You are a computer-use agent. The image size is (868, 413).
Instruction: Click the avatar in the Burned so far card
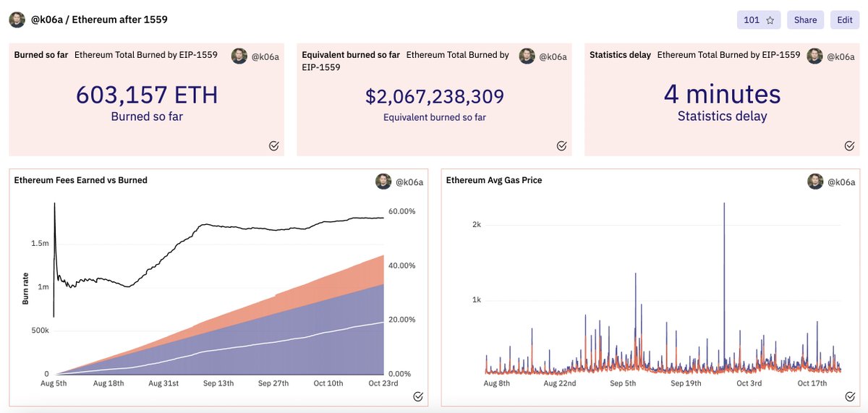(x=239, y=56)
